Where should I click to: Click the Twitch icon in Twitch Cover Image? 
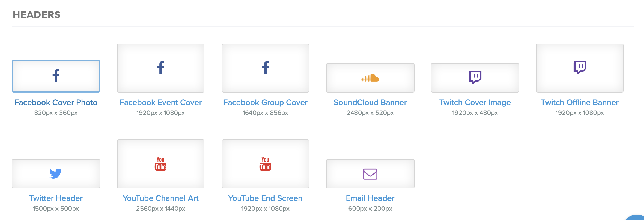[x=475, y=77]
